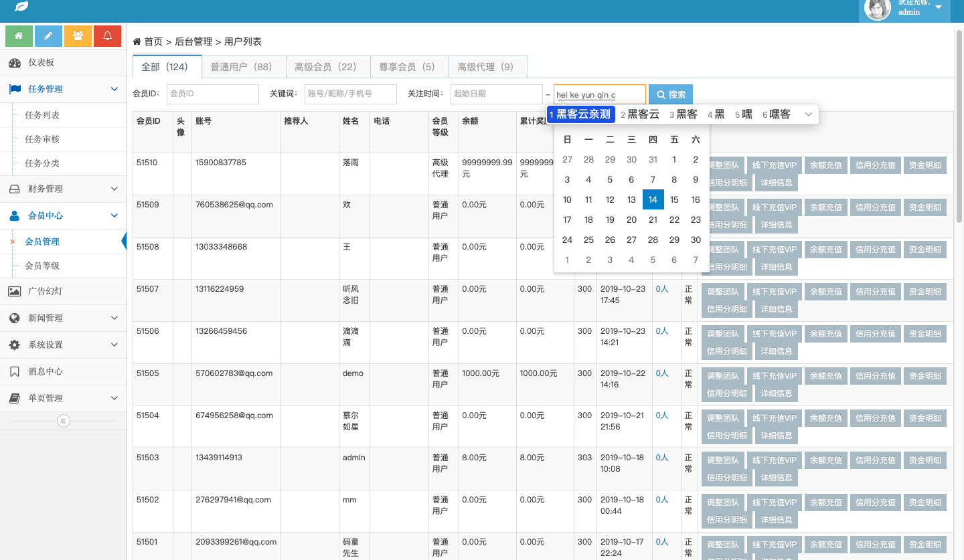The image size is (964, 560).
Task: Click the blue pencil edit shortcut icon
Action: tap(48, 36)
